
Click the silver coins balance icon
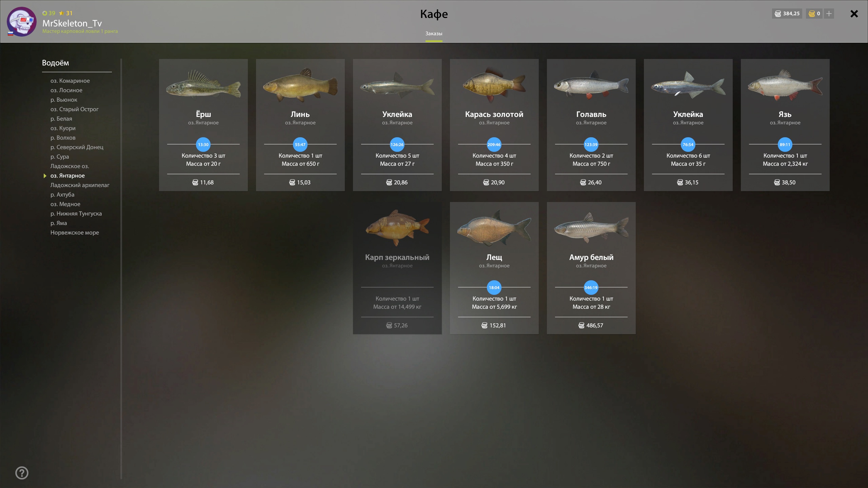click(778, 14)
